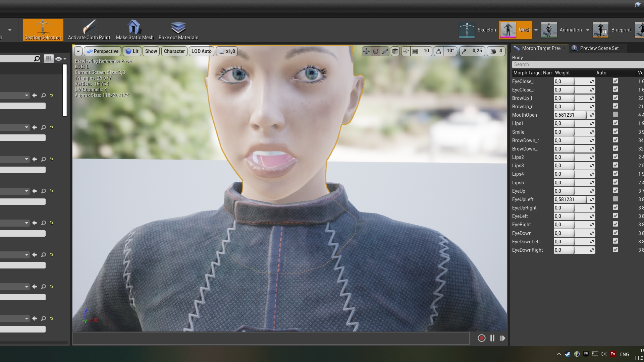Select the translate (move) gizmo tool
Viewport: 644px width, 362px height.
(366, 51)
